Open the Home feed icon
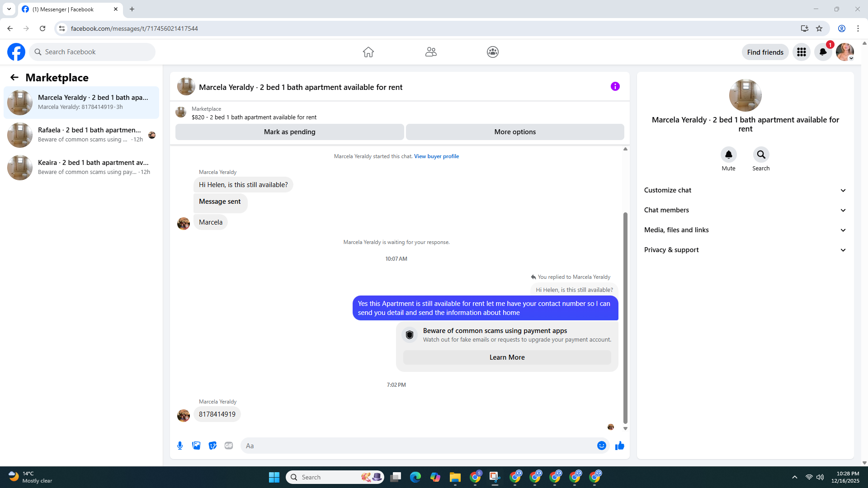The height and width of the screenshot is (488, 868). (x=368, y=52)
